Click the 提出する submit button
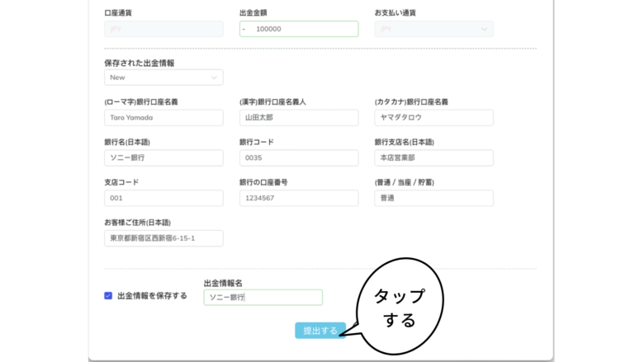Viewport: 644px width, 362px height. [320, 331]
